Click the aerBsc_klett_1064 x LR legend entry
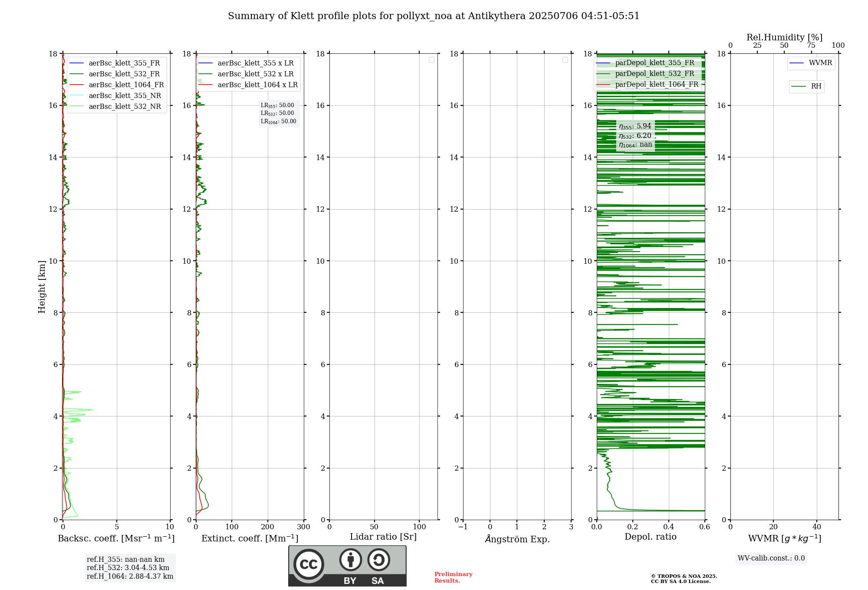The height and width of the screenshot is (590, 868). coord(248,85)
